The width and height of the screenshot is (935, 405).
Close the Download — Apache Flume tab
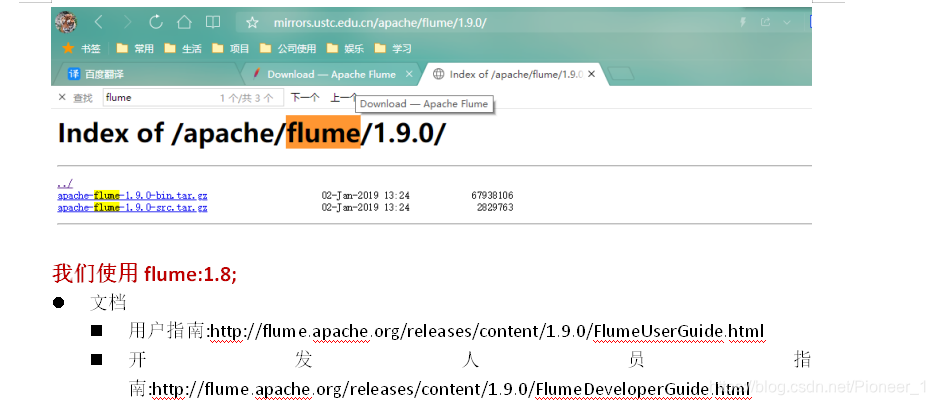click(x=409, y=75)
